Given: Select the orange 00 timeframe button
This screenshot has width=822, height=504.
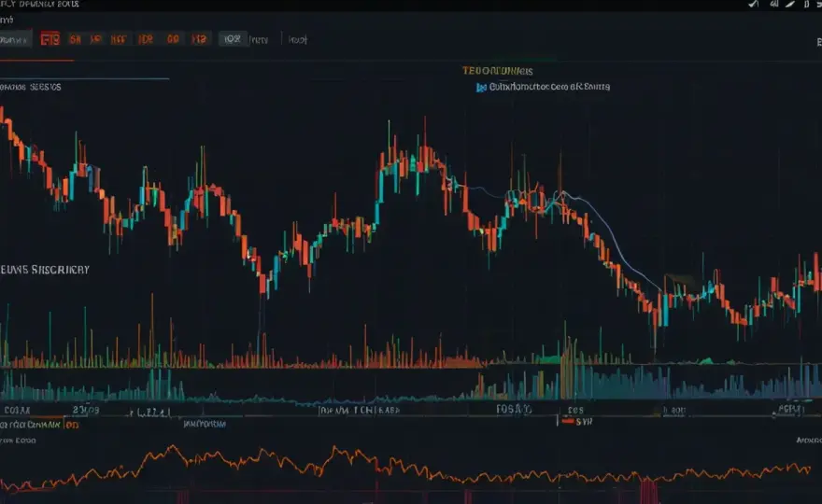Looking at the screenshot, I should pos(173,39).
